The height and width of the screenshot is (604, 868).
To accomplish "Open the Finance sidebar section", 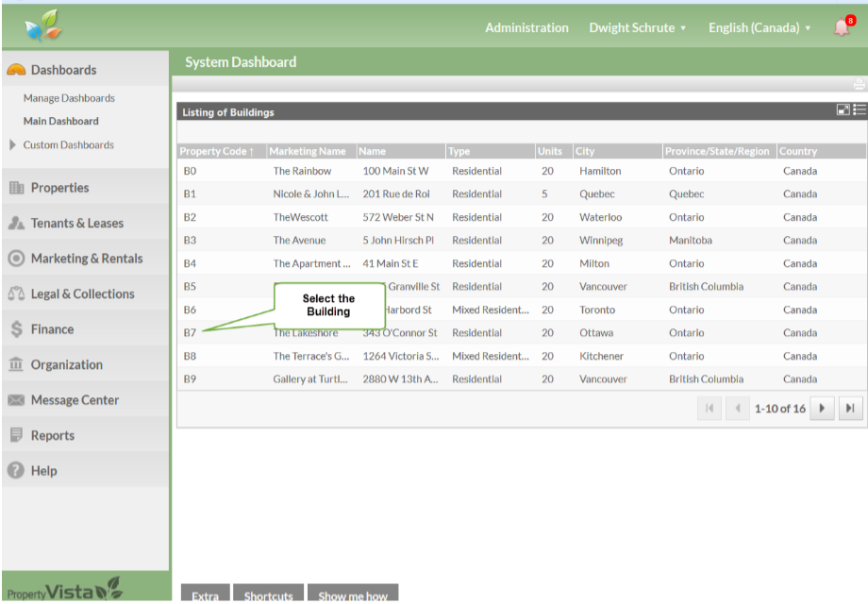I will tap(52, 329).
